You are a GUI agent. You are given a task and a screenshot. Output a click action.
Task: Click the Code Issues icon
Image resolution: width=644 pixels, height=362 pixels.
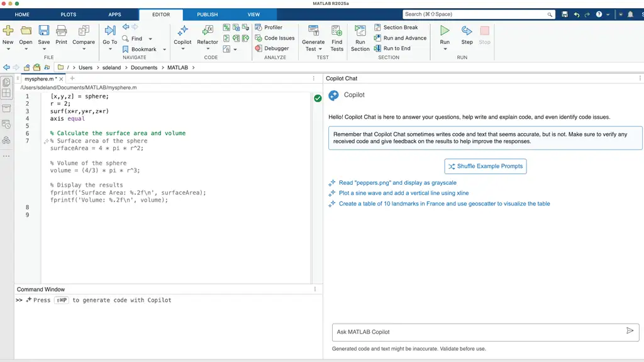tap(258, 38)
